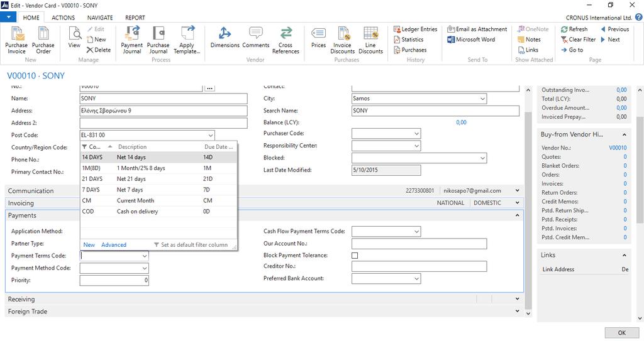
Task: Open Purchaser Code dropdown
Action: [416, 133]
